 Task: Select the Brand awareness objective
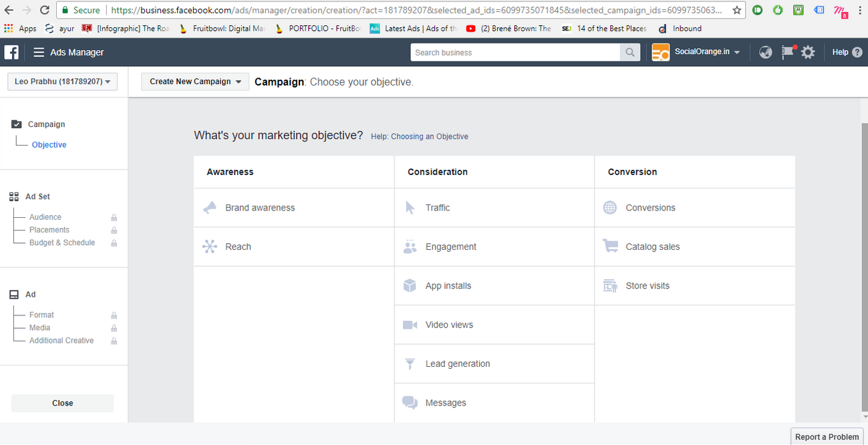click(x=259, y=207)
